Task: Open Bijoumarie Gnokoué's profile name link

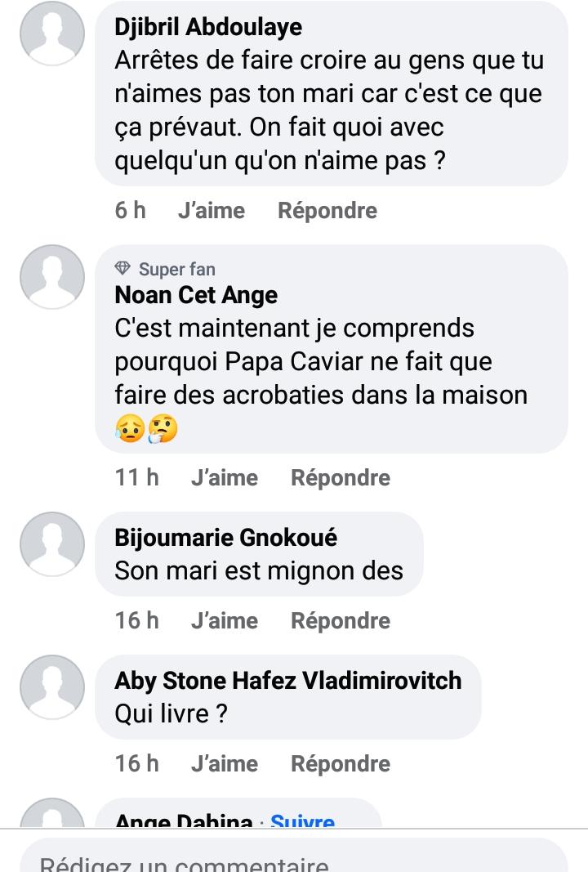Action: click(225, 538)
